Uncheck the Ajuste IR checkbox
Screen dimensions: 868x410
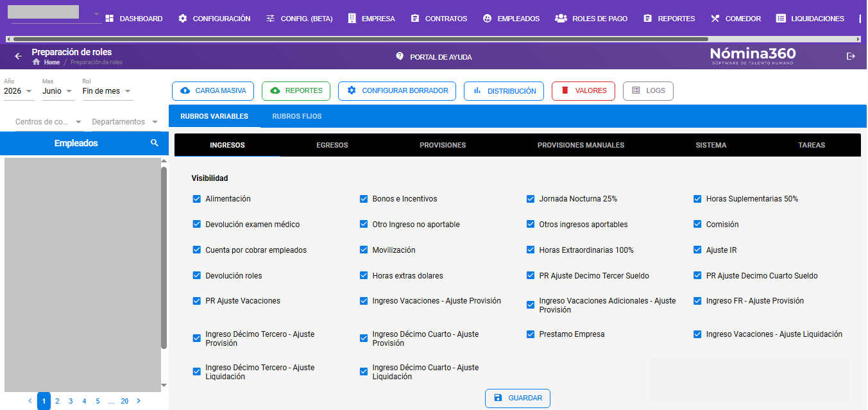[697, 250]
